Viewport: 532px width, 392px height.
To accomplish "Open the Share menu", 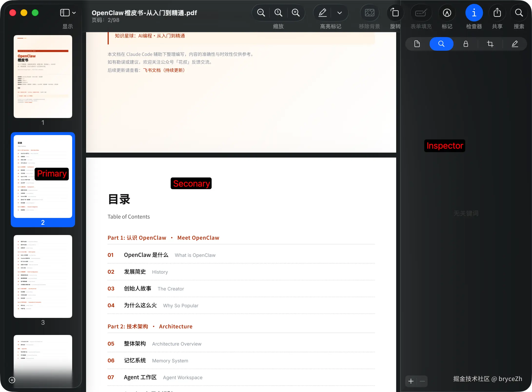I will 497,12.
